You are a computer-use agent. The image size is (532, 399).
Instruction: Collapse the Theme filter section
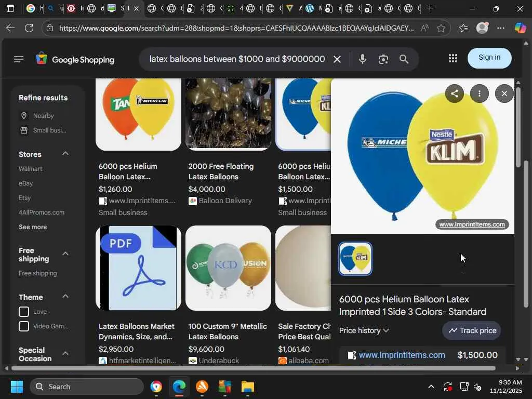[x=65, y=296]
